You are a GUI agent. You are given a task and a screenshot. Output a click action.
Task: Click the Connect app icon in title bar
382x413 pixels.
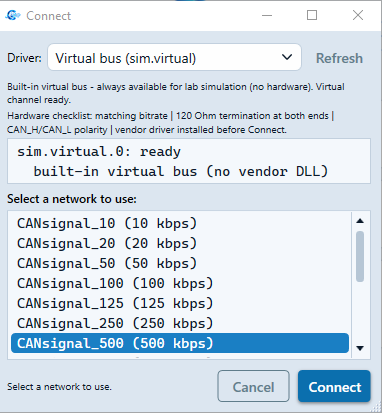coord(13,15)
